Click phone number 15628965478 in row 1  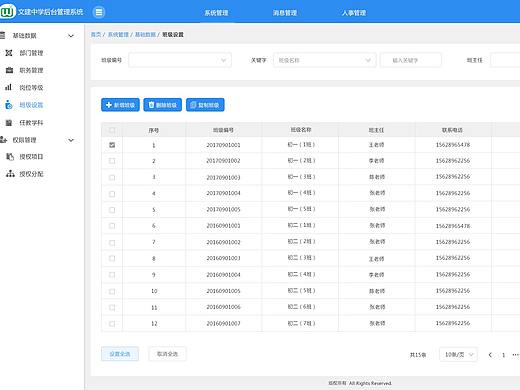(453, 145)
